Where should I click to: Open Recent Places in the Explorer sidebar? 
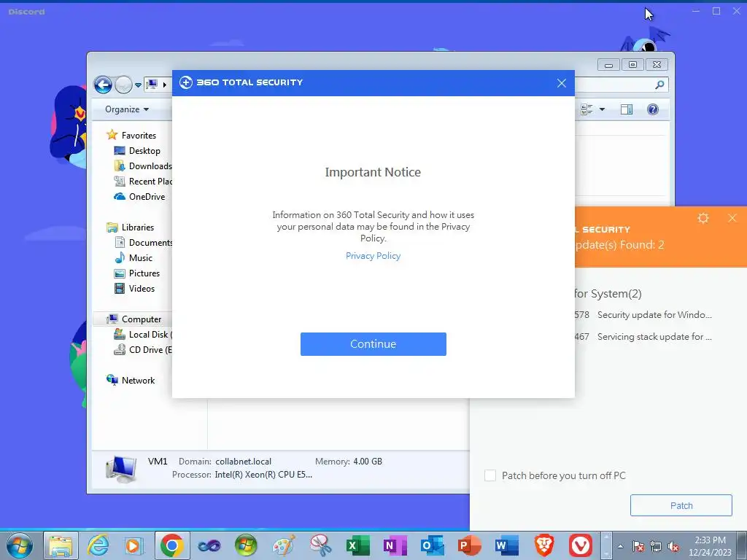(x=143, y=181)
